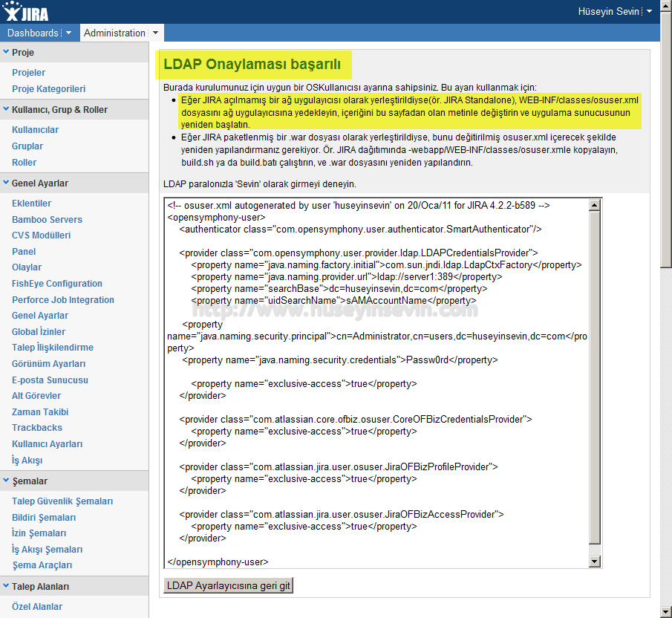Image resolution: width=672 pixels, height=618 pixels.
Task: Click the page scrollbar down arrow
Action: click(666, 611)
